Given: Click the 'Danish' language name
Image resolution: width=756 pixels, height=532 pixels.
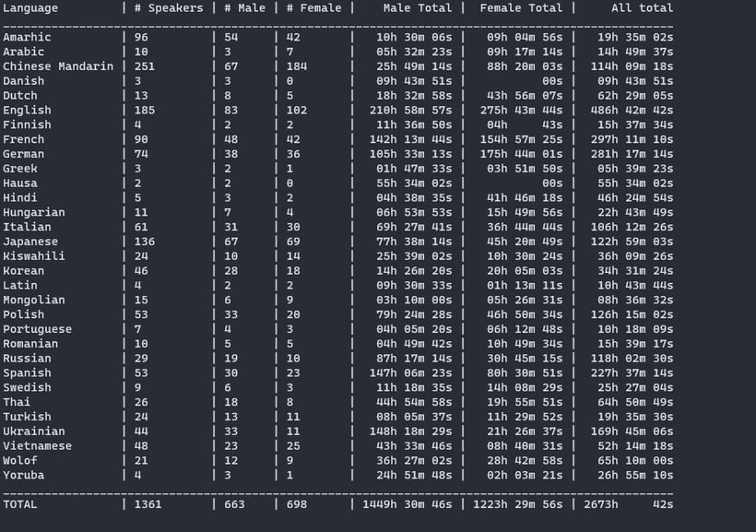Looking at the screenshot, I should click(x=24, y=81).
